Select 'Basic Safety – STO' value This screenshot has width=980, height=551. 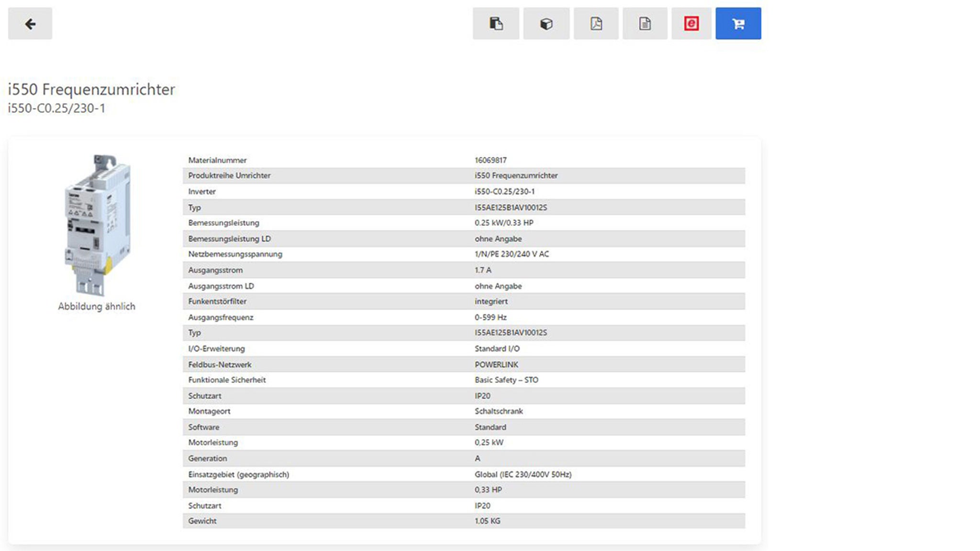(x=506, y=380)
